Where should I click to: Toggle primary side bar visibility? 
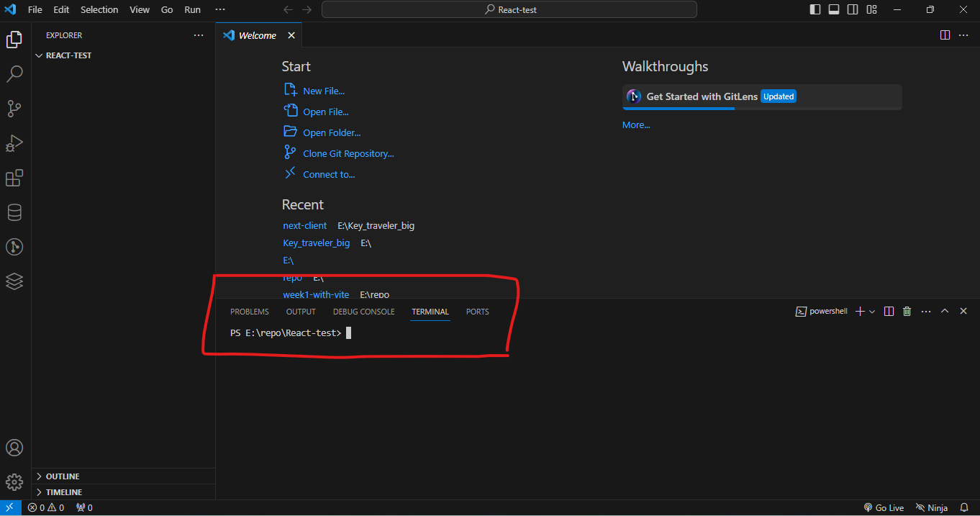coord(815,9)
